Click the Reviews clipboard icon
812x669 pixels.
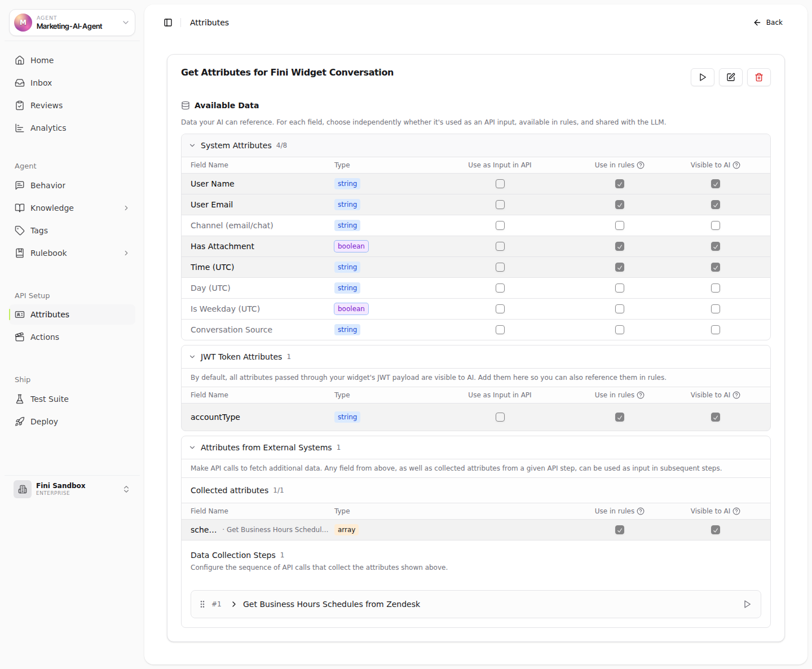pos(20,105)
